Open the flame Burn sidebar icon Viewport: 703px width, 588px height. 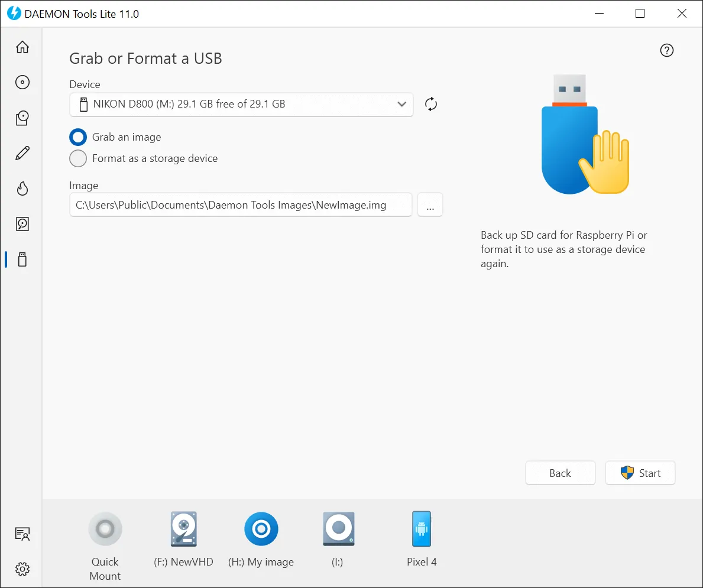click(x=22, y=189)
